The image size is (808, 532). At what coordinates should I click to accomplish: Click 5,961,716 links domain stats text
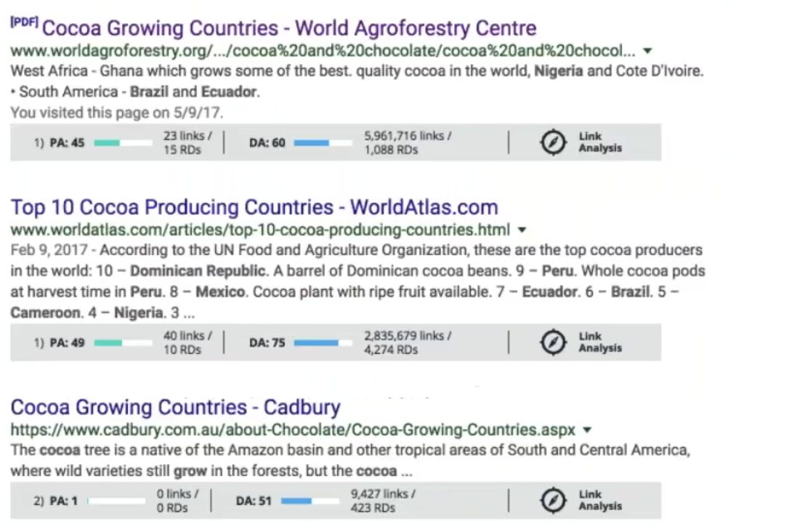point(408,142)
